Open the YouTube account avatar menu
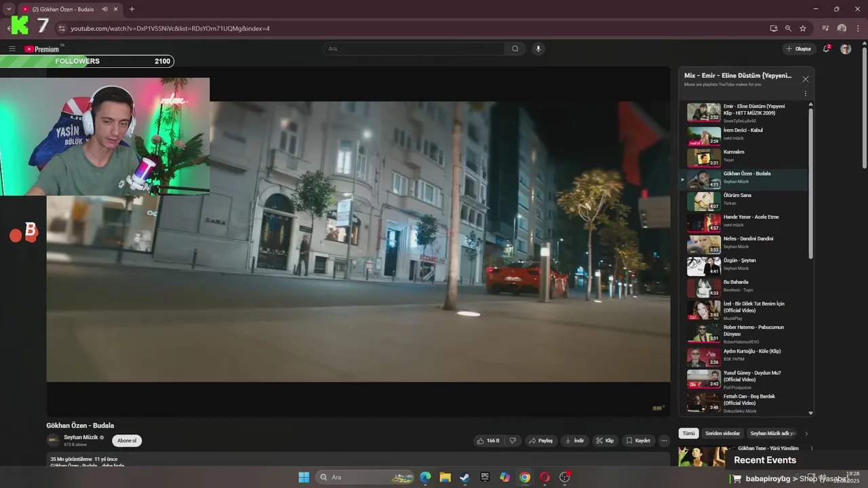The height and width of the screenshot is (488, 868). [x=846, y=49]
